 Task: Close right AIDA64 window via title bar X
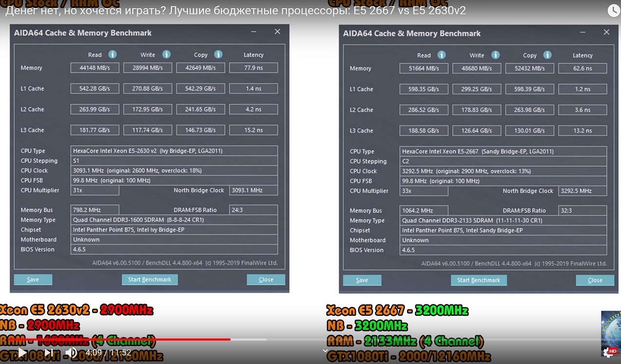point(606,32)
